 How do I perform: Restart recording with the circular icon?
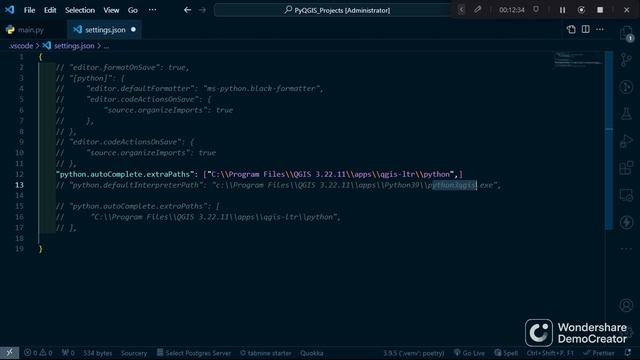tap(581, 10)
